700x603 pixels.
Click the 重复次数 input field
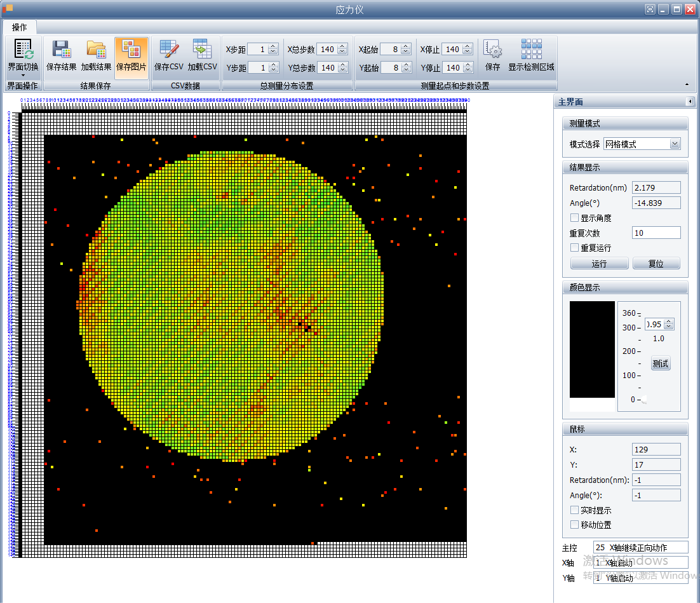coord(656,233)
